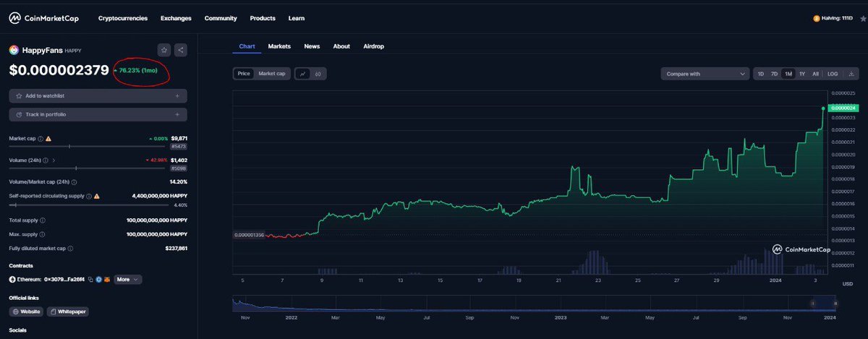
Task: Open Products nav menu
Action: [x=263, y=18]
